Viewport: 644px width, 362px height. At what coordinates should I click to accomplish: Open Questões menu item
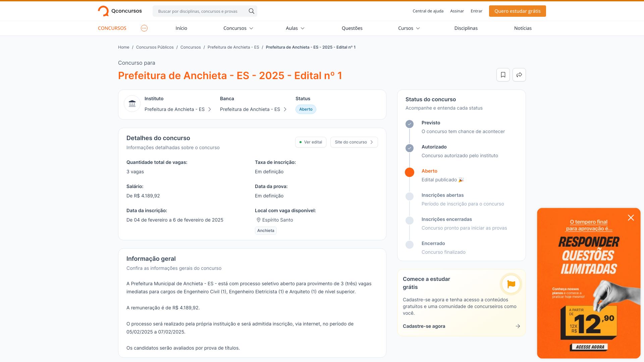pos(352,28)
